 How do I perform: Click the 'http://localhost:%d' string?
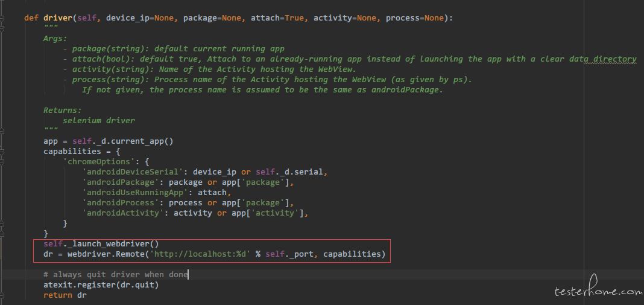coord(200,254)
